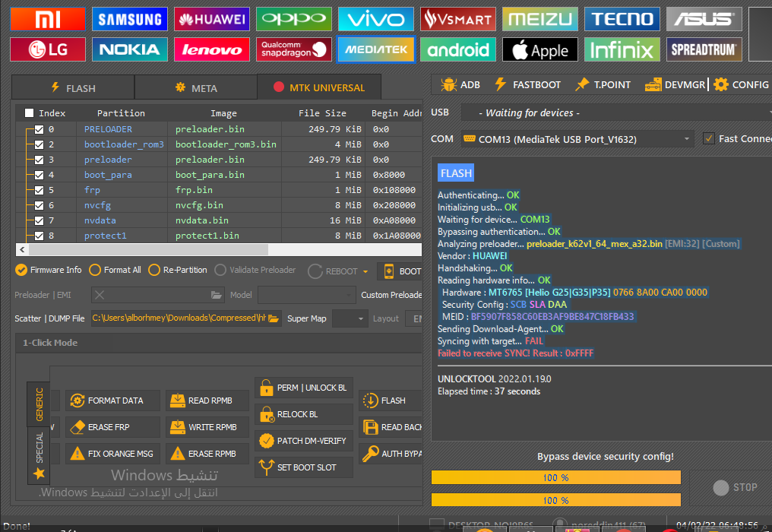Open the Tecno brand tile
Screen dimensions: 772x532
click(x=622, y=19)
